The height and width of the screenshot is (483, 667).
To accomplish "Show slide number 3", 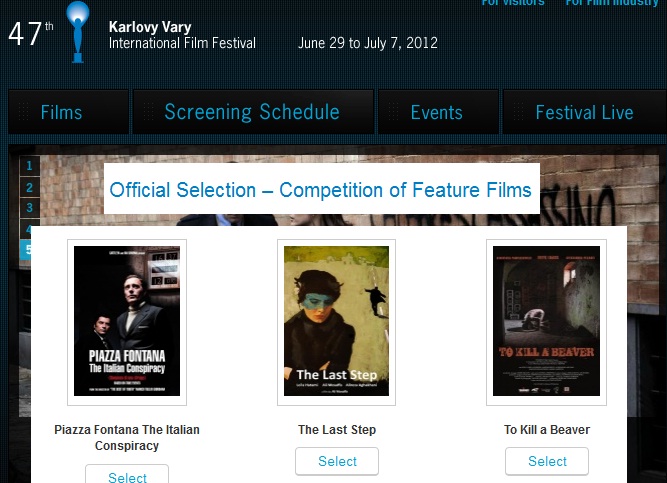I will click(30, 208).
